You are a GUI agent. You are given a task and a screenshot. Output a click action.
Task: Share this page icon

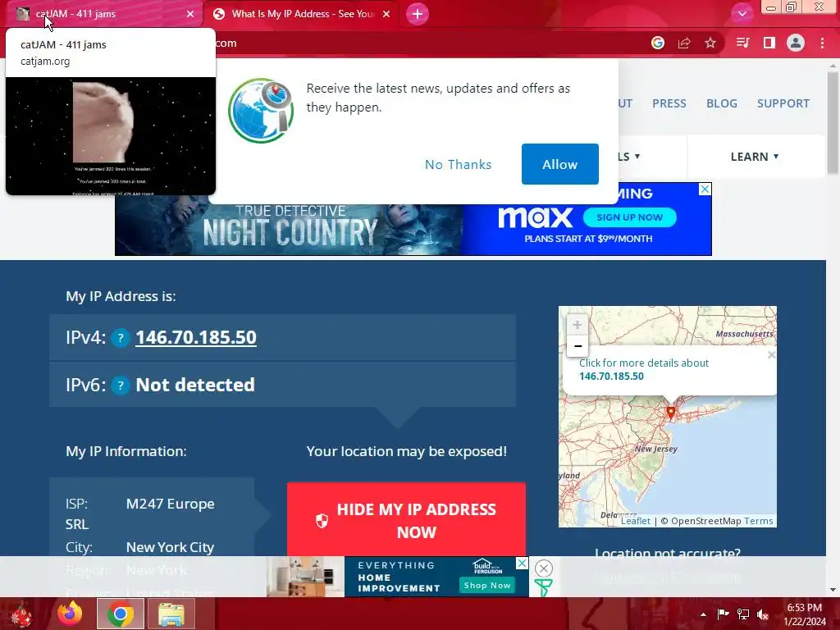(x=684, y=43)
